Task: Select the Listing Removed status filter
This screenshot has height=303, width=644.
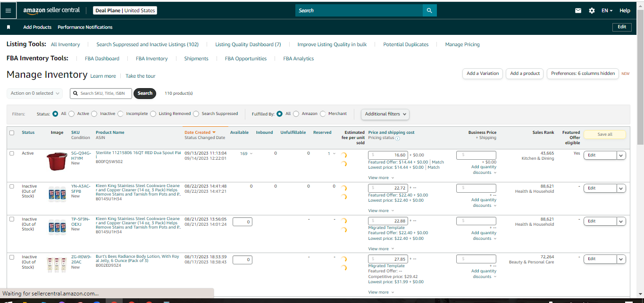Action: point(153,114)
